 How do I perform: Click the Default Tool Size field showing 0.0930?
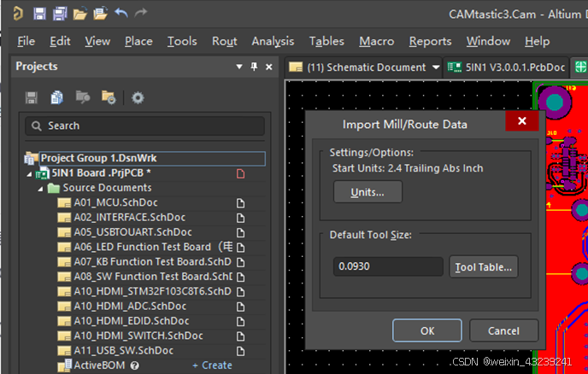(x=388, y=266)
